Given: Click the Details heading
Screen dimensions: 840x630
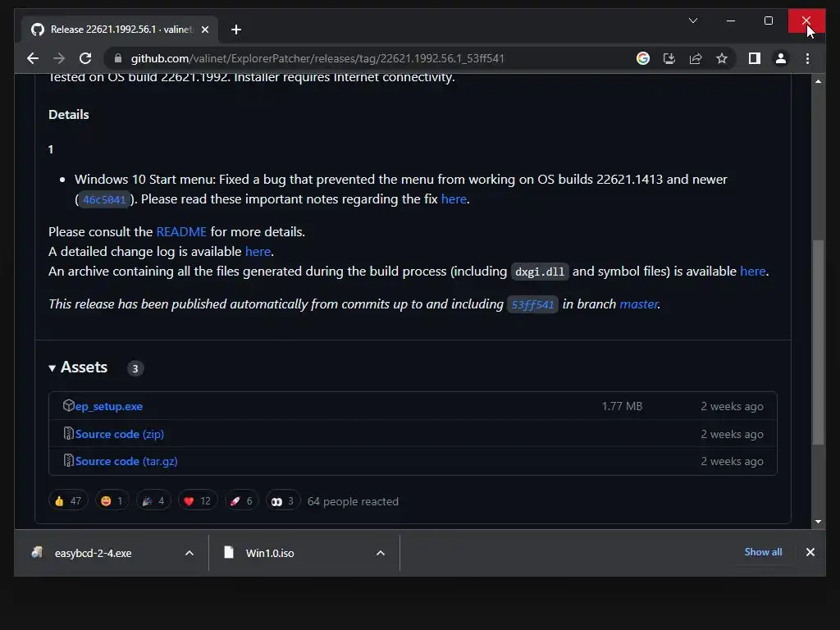Looking at the screenshot, I should click(x=69, y=115).
